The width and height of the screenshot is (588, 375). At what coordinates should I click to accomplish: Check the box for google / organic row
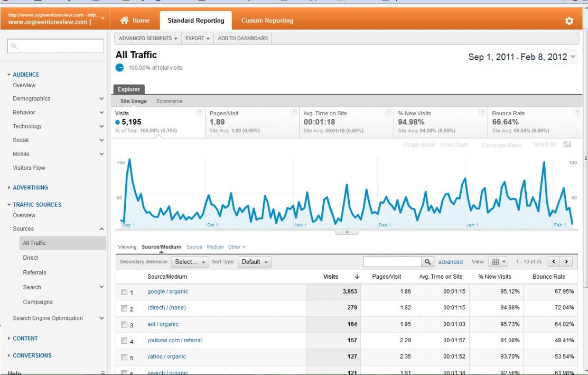click(124, 291)
